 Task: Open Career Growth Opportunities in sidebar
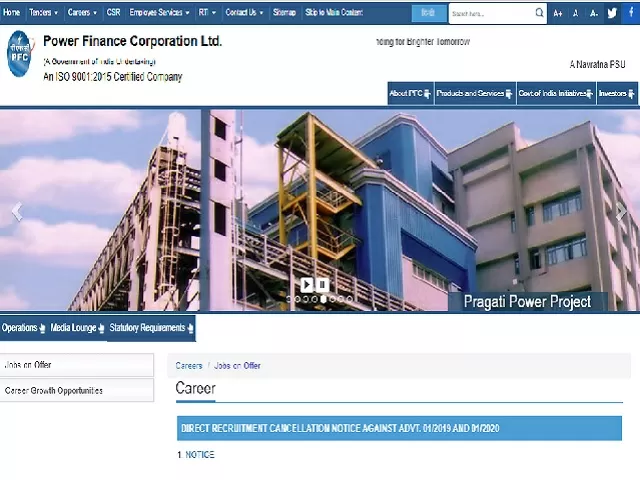77,390
